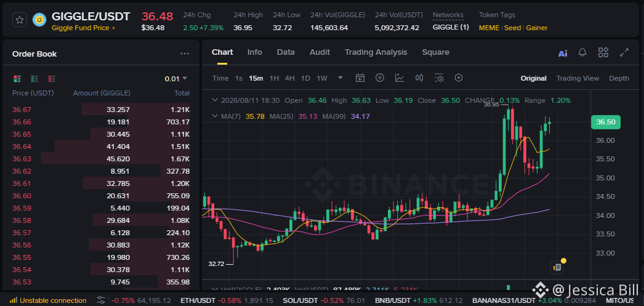Click the Networks label
644x306 pixels.
[x=448, y=15]
